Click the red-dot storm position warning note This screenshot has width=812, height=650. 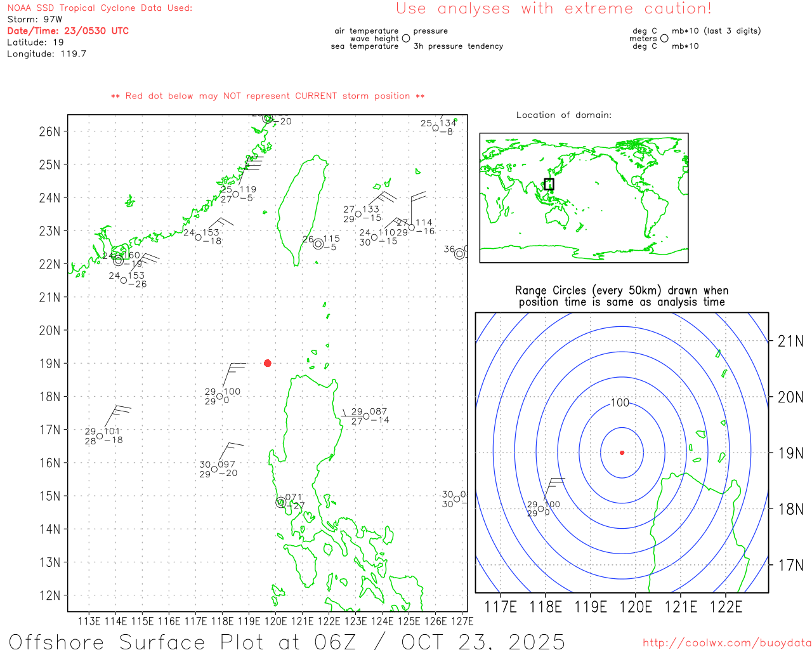click(x=268, y=96)
